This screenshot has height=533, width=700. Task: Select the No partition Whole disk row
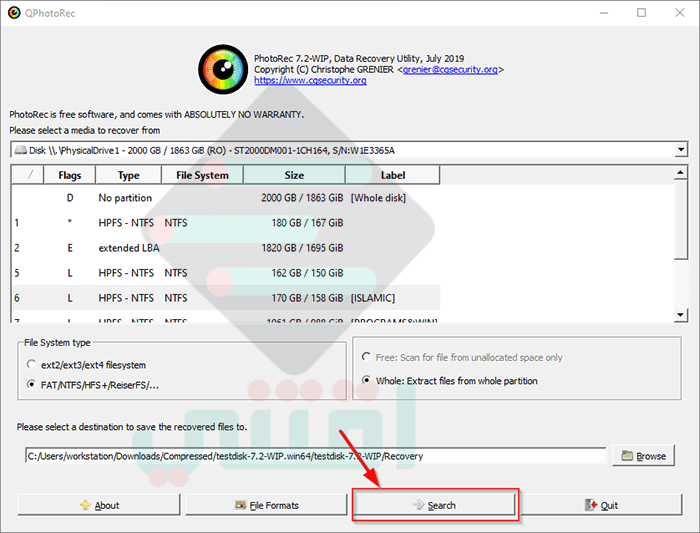(226, 198)
